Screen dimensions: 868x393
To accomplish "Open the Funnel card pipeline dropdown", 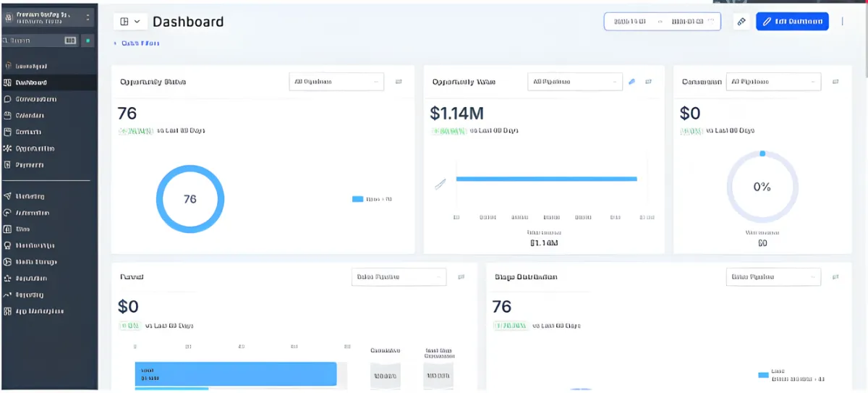I will (399, 276).
